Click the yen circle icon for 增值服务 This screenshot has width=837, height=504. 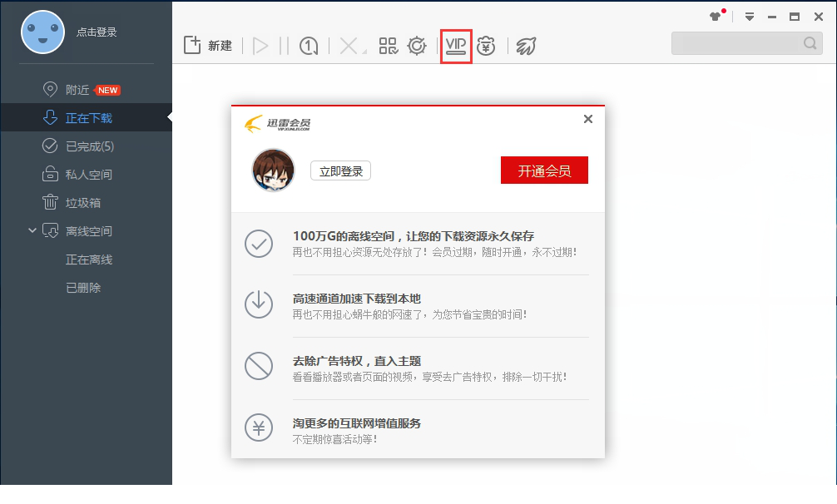[x=259, y=427]
